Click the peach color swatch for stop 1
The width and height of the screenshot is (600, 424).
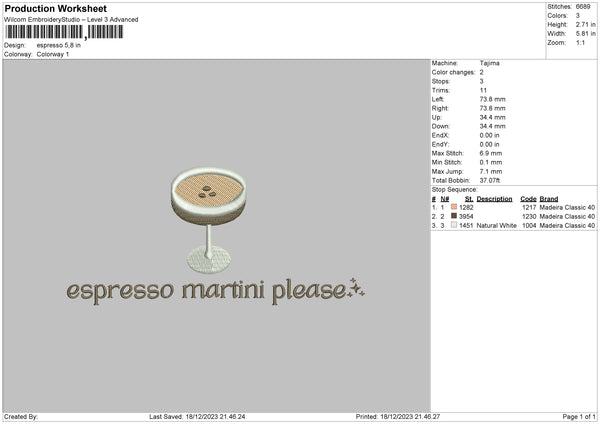(x=454, y=207)
